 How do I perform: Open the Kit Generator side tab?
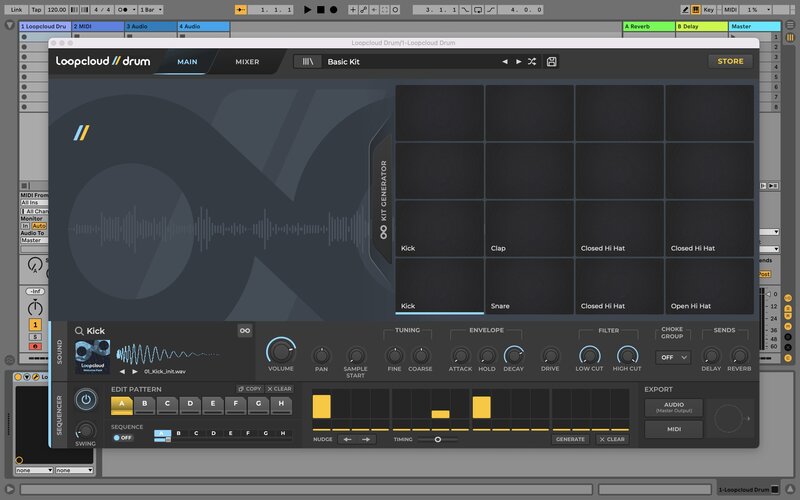coord(383,199)
